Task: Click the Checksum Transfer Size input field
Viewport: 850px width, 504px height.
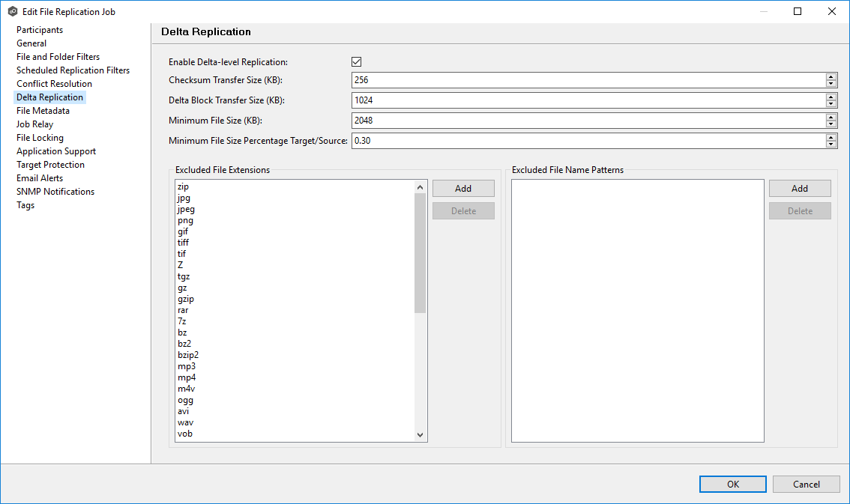Action: click(x=585, y=80)
